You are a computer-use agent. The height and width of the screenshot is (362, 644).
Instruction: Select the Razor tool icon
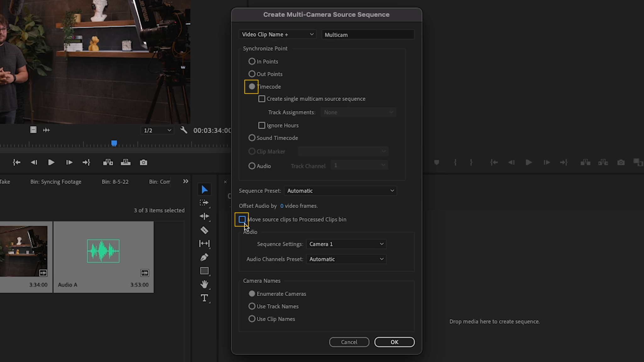[204, 230]
